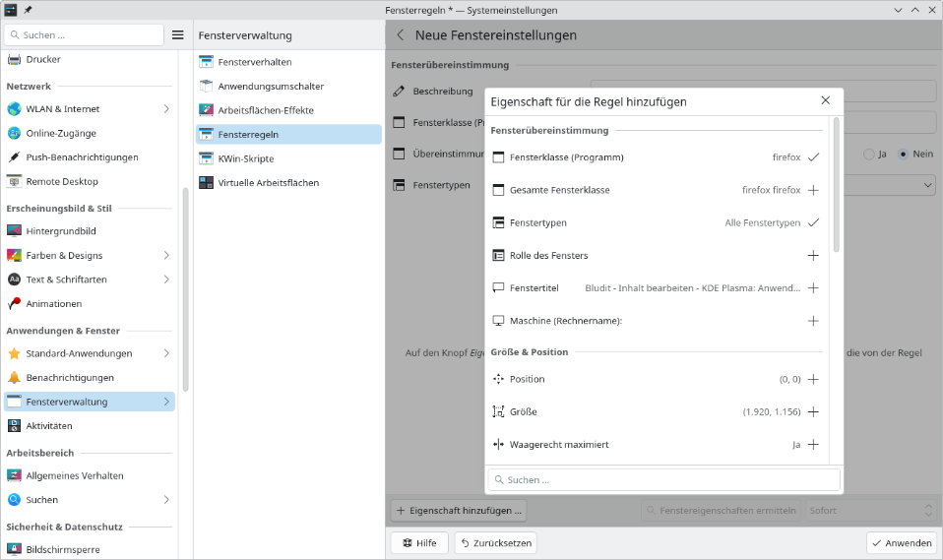Click the plus icon for Fenstertitel

(813, 288)
